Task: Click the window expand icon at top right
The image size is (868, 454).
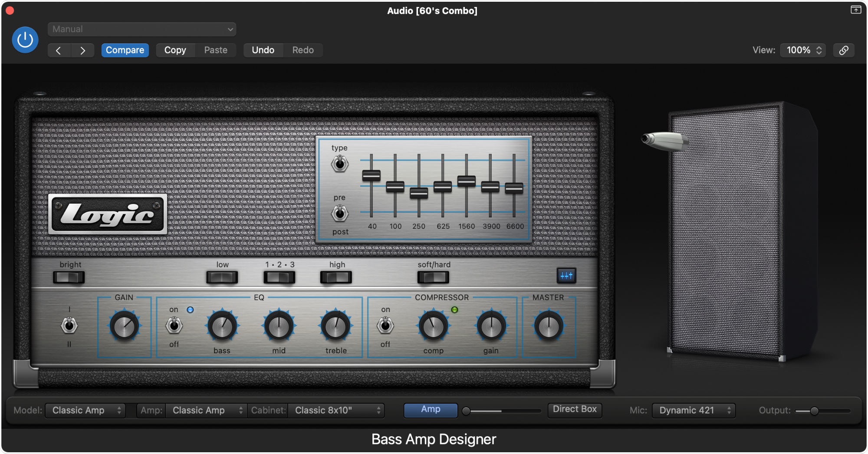Action: pyautogui.click(x=855, y=10)
